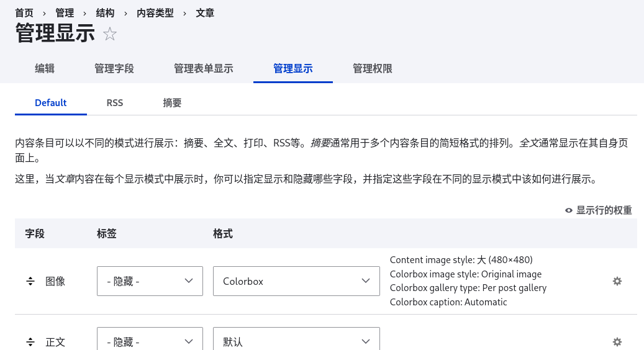Image resolution: width=644 pixels, height=350 pixels.
Task: Open the 正文 label dropdown
Action: point(150,341)
